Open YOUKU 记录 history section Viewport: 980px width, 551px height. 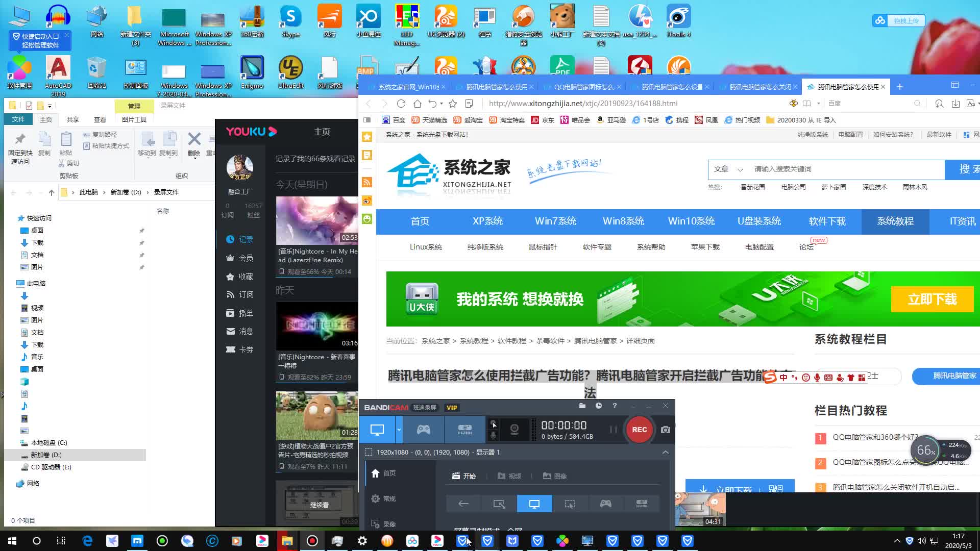pos(240,239)
